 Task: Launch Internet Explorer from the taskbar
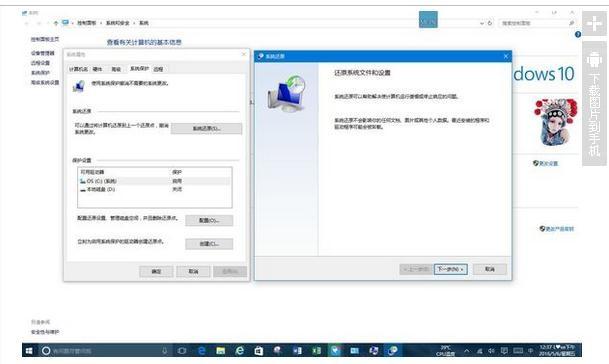click(x=240, y=351)
